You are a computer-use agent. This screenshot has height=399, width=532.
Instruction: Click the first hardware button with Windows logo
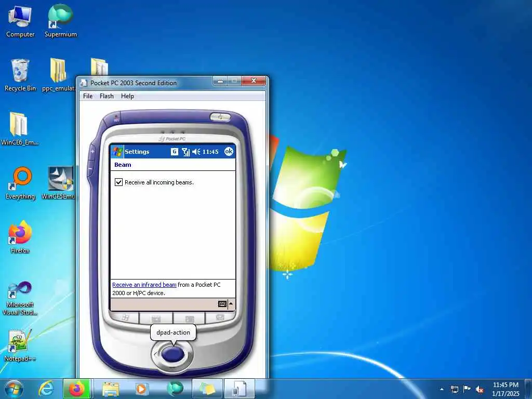coord(125,318)
